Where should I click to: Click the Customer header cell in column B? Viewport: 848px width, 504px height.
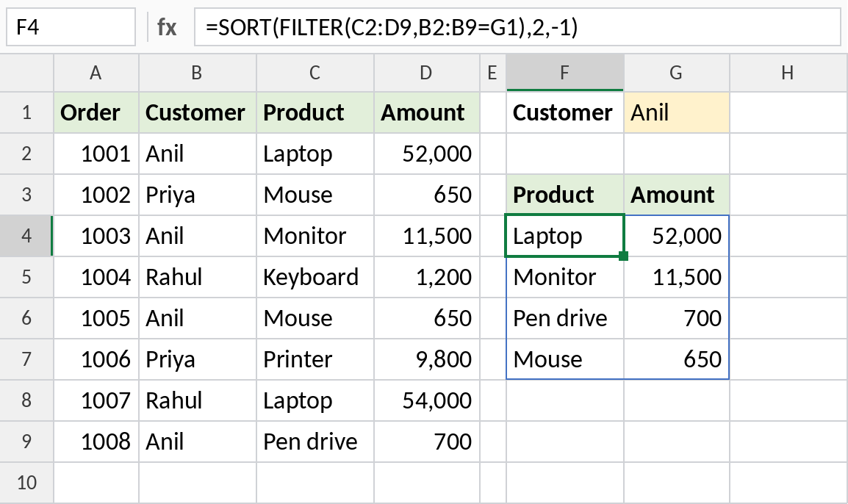click(198, 112)
